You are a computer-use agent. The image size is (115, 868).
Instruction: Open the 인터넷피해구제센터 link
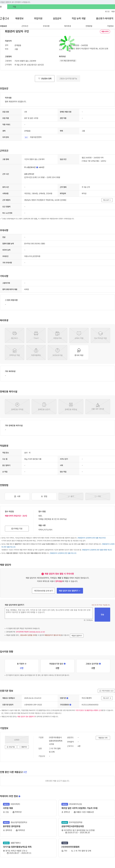(30, 632)
